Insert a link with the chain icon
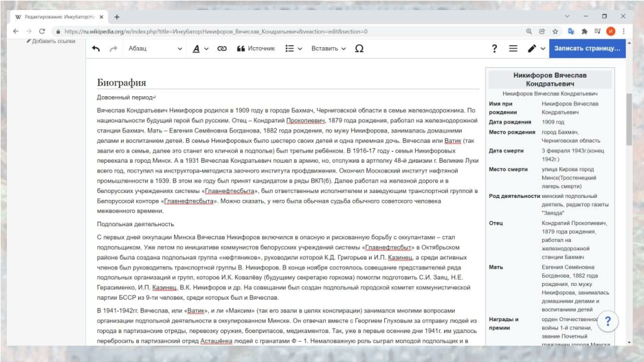The height and width of the screenshot is (362, 644). (x=222, y=48)
